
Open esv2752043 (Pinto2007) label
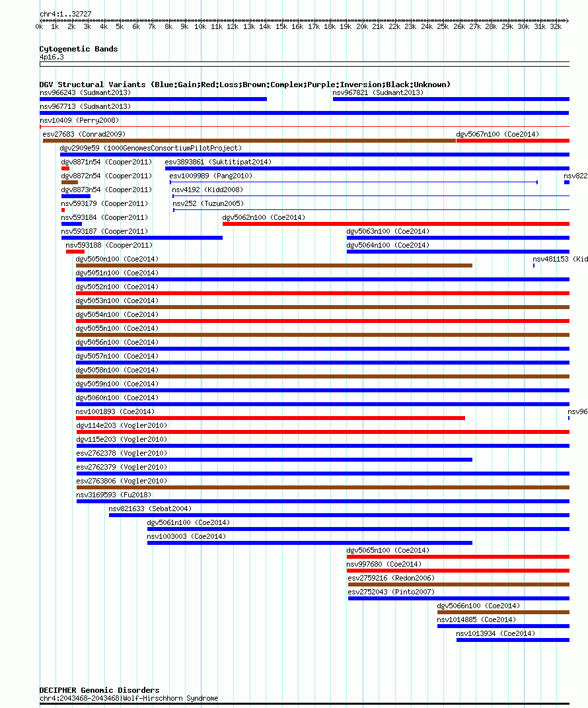pos(391,592)
